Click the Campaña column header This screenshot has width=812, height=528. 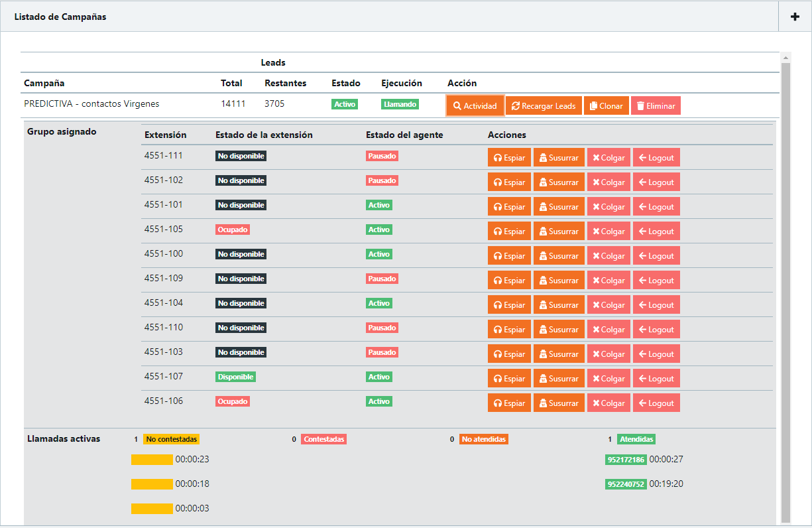pos(44,83)
